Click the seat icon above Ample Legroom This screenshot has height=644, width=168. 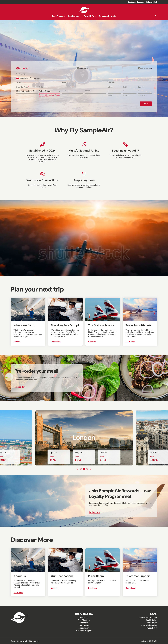coord(84,174)
